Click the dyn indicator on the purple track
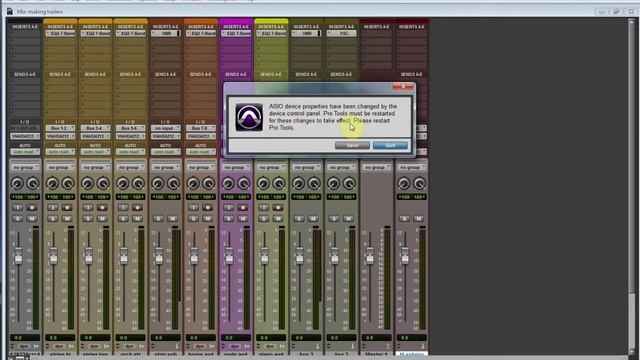This screenshot has height=360, width=640. coord(235,346)
